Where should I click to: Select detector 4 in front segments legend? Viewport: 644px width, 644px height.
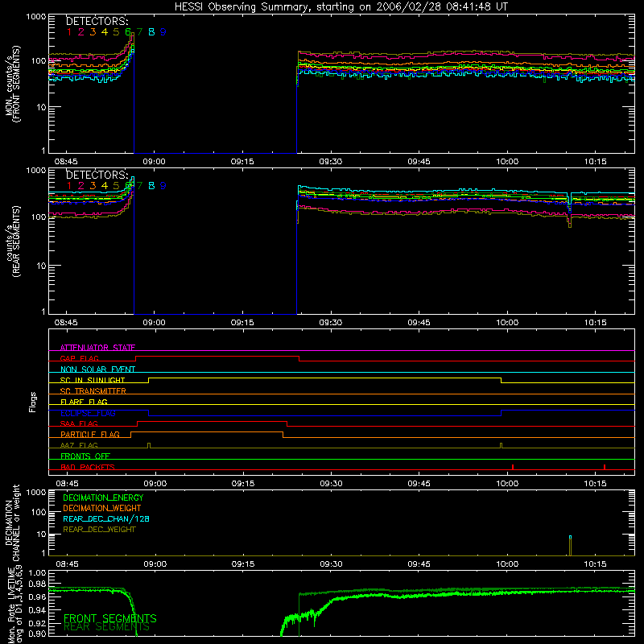(105, 32)
